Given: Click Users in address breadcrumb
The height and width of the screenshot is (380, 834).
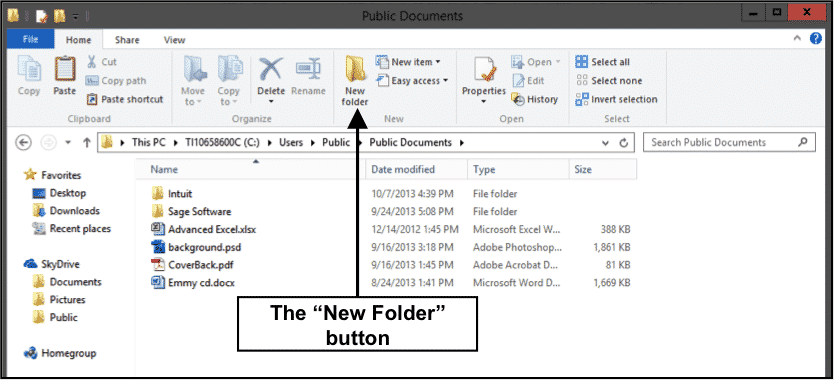Looking at the screenshot, I should click(x=290, y=143).
